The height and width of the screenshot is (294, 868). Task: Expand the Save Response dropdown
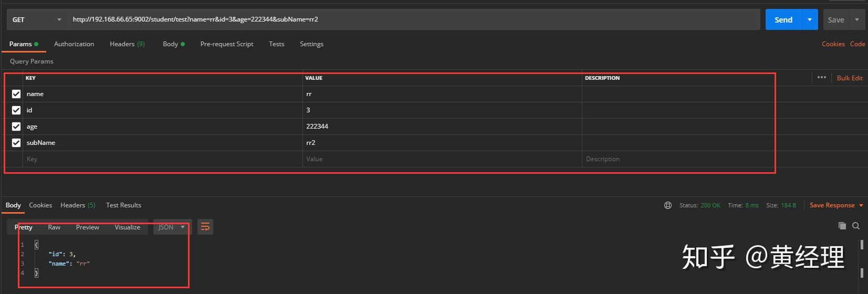click(861, 205)
